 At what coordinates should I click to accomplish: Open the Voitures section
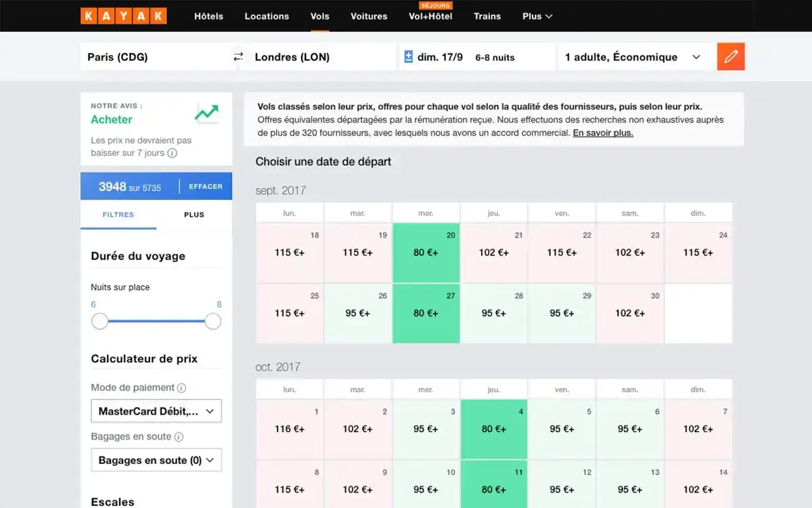tap(369, 16)
